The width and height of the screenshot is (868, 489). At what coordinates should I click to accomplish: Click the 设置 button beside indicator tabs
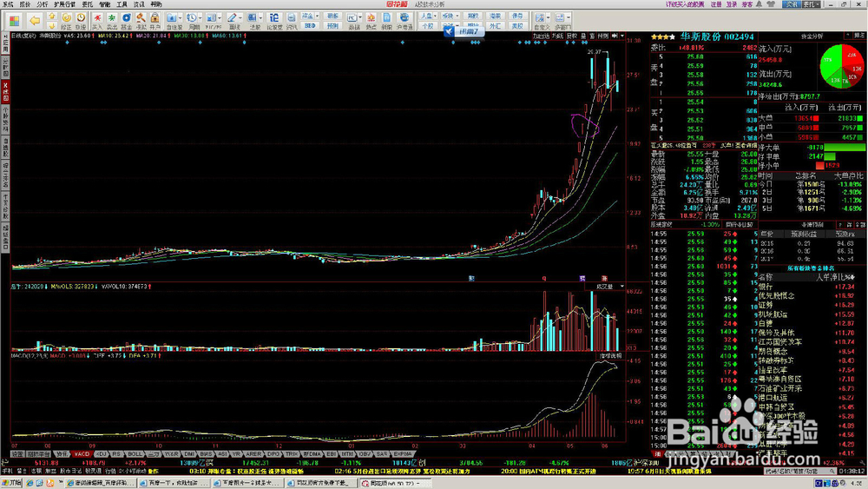[17, 453]
